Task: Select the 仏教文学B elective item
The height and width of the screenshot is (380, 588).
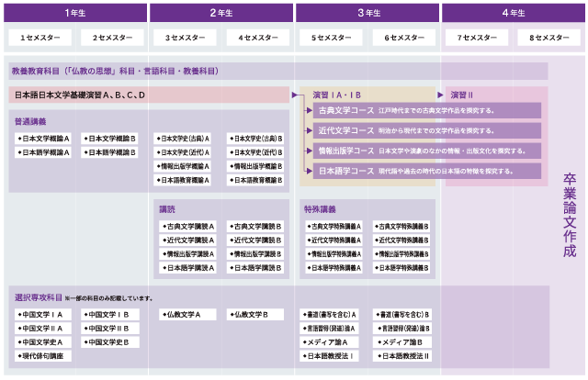Action: point(249,314)
